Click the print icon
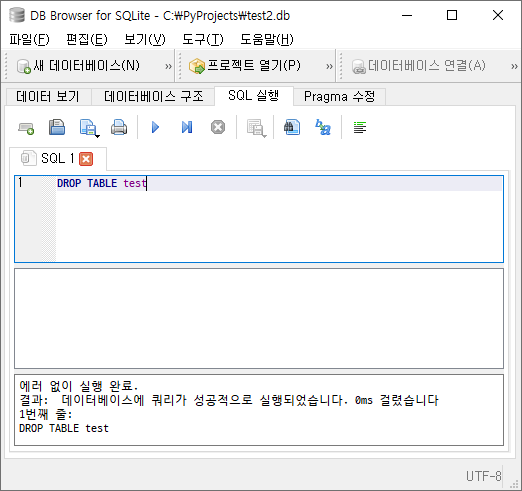522x491 pixels. [x=119, y=127]
